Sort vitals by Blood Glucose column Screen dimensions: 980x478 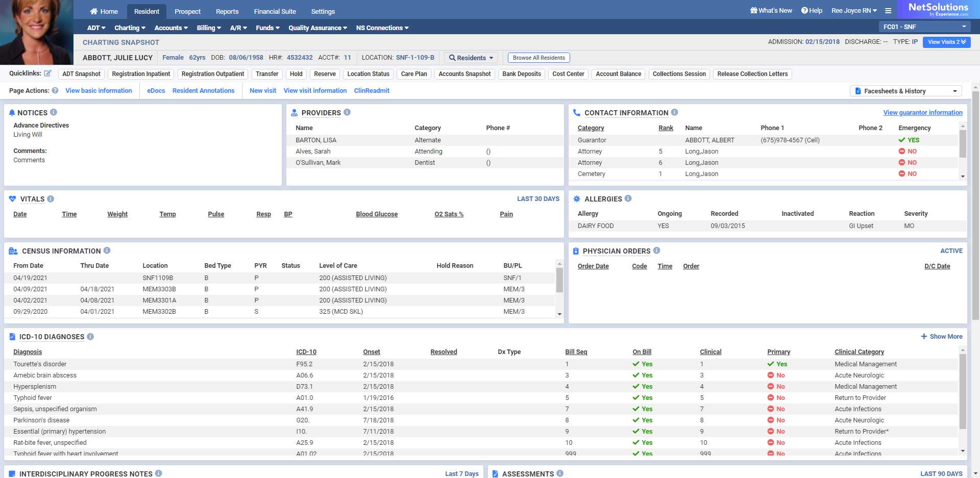click(377, 214)
